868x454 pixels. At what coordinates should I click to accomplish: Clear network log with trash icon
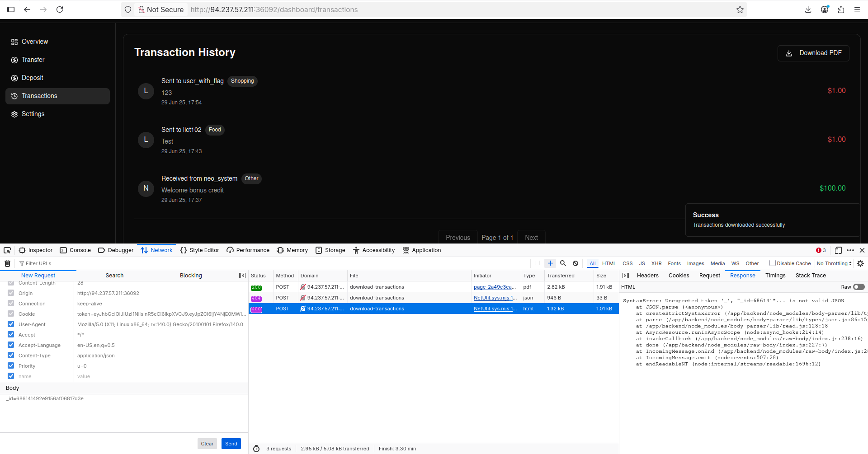coord(8,263)
